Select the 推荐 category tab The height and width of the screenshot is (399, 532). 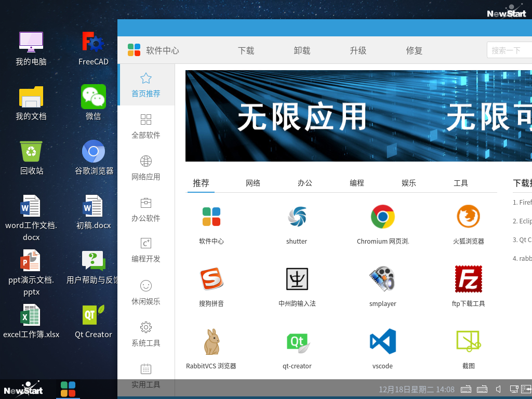tap(201, 183)
